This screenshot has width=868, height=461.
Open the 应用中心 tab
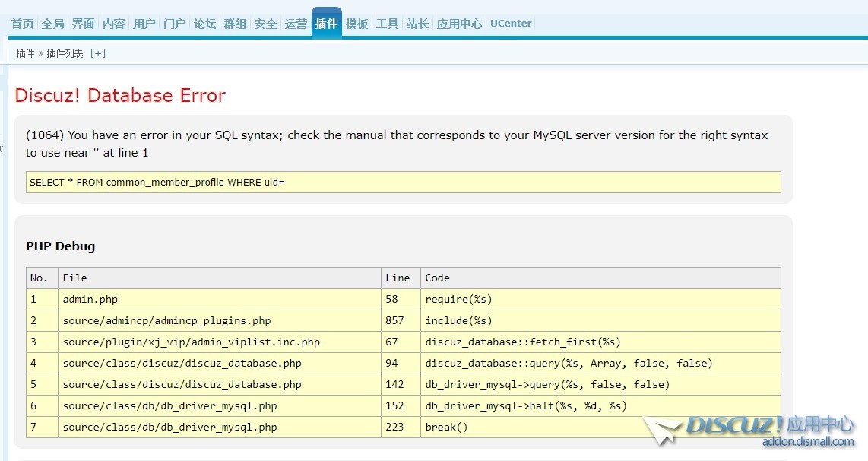tap(459, 24)
